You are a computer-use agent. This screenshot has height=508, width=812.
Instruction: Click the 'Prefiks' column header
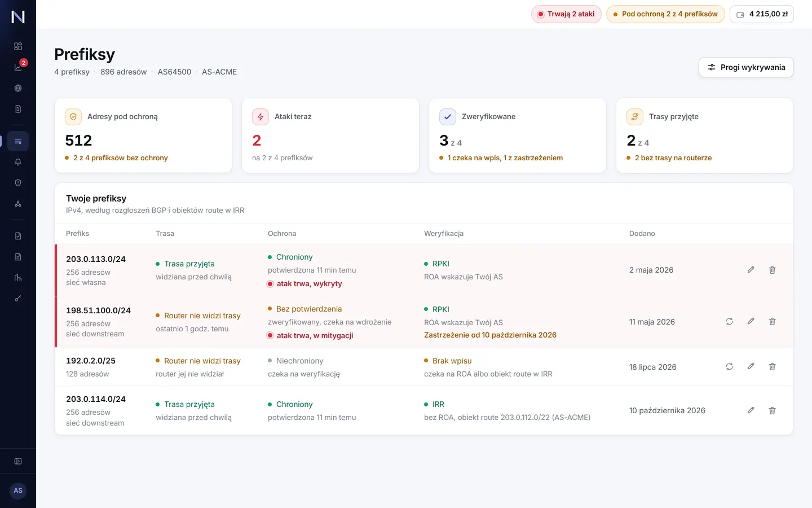tap(77, 234)
